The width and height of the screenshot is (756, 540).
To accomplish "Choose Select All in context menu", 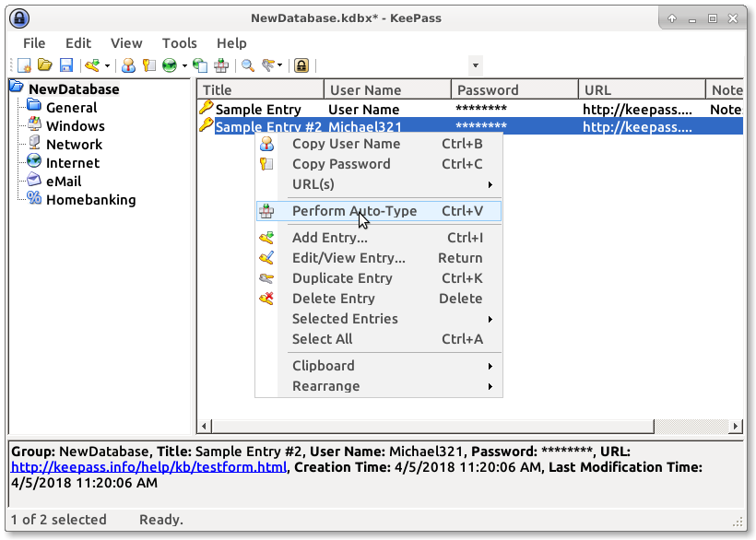I will tap(379, 338).
